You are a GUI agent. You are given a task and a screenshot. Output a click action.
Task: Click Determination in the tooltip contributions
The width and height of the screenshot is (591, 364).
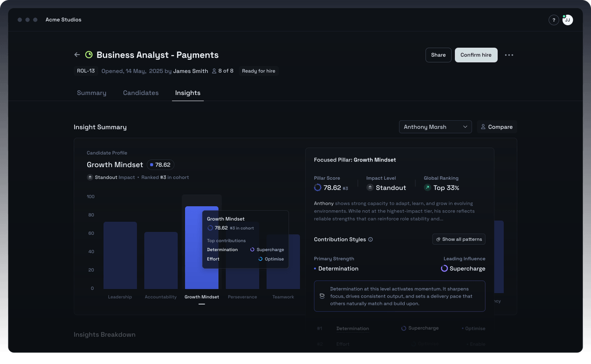point(222,250)
